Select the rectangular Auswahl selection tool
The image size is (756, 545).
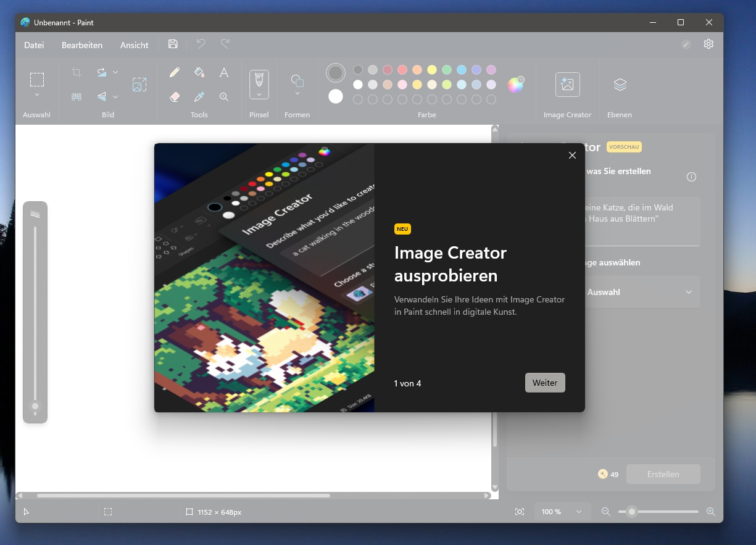tap(37, 79)
